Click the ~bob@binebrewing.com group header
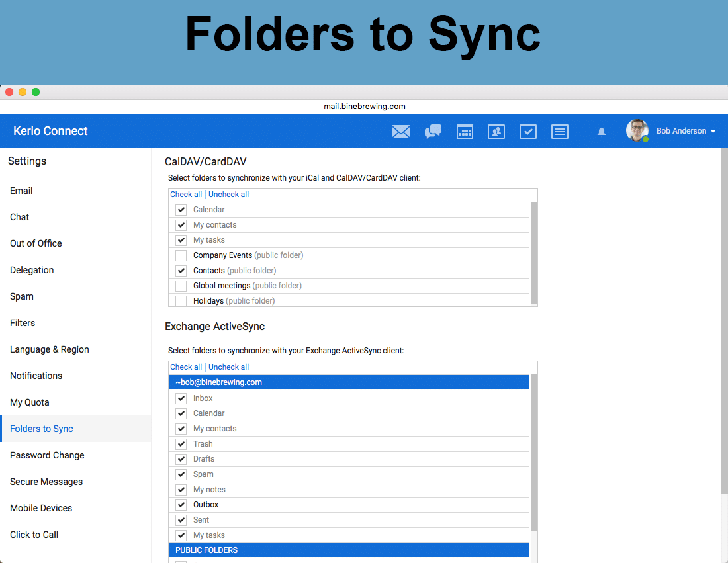The width and height of the screenshot is (728, 563). pos(349,382)
